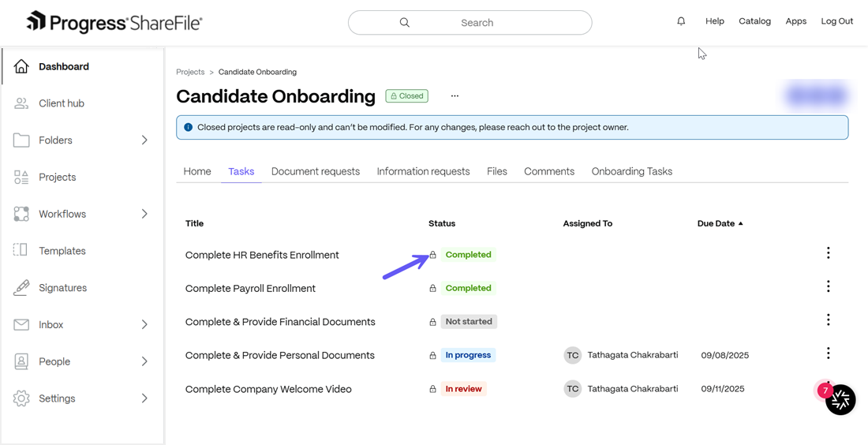
Task: Select the Signatures pen icon
Action: click(x=21, y=288)
